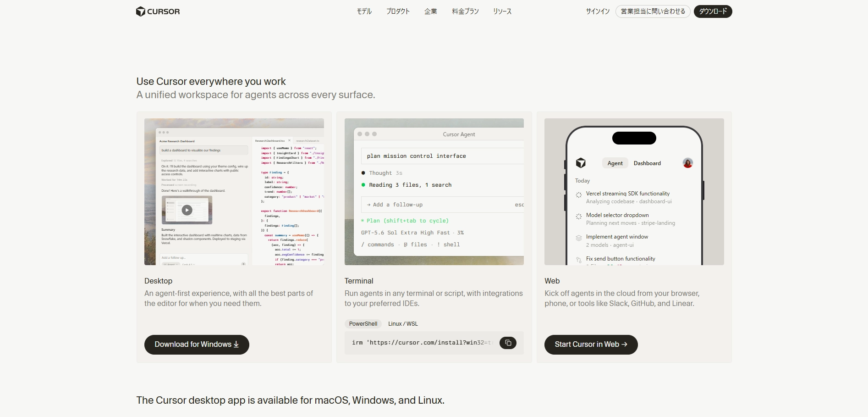Click the Desktop preview thumbnail image
The height and width of the screenshot is (417, 868).
pyautogui.click(x=234, y=192)
